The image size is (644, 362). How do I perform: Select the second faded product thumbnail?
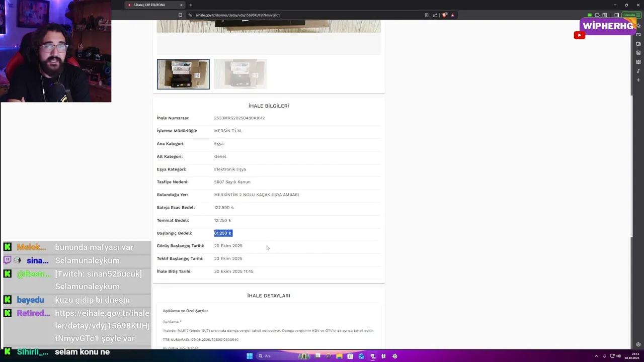(x=240, y=74)
